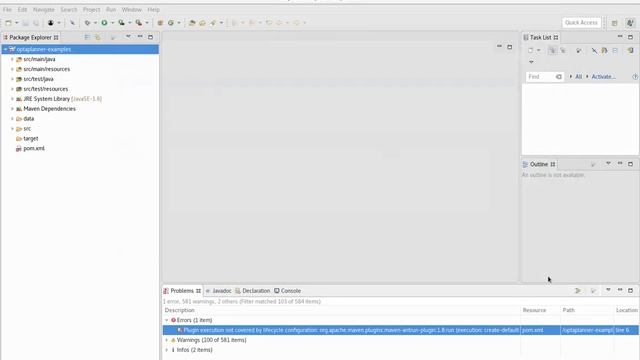Screen dimensions: 640x360
Task: Click the All working set link
Action: point(578,77)
